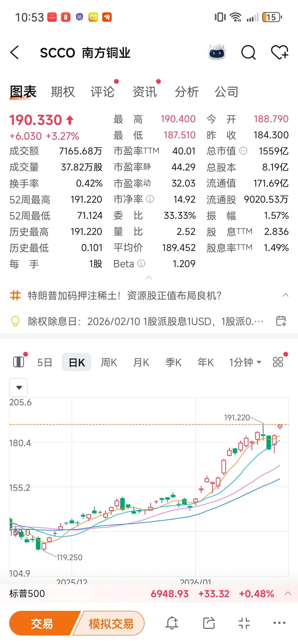
Task: Tap the +6.030 +3.27% change text
Action: 44,136
